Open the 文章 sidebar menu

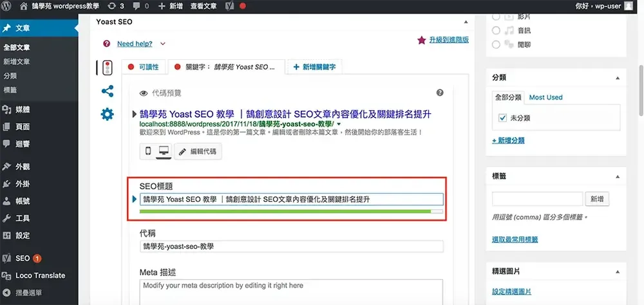(x=39, y=28)
